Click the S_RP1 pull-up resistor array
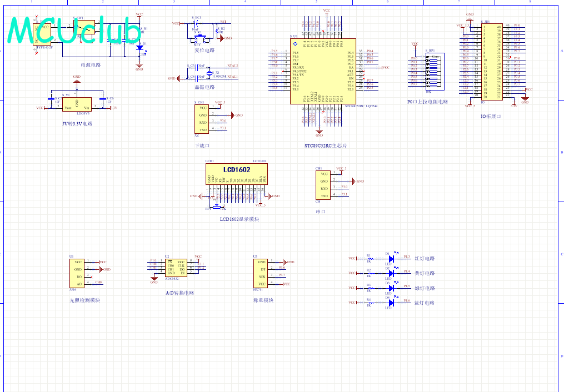The width and height of the screenshot is (564, 392). pyautogui.click(x=433, y=72)
